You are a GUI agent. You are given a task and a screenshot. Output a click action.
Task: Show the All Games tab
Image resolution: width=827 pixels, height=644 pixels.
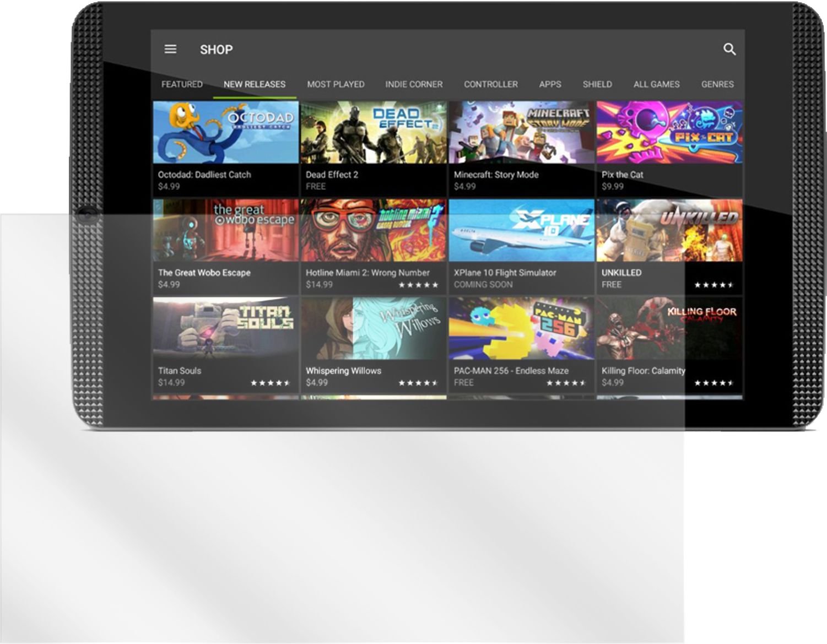tap(656, 84)
